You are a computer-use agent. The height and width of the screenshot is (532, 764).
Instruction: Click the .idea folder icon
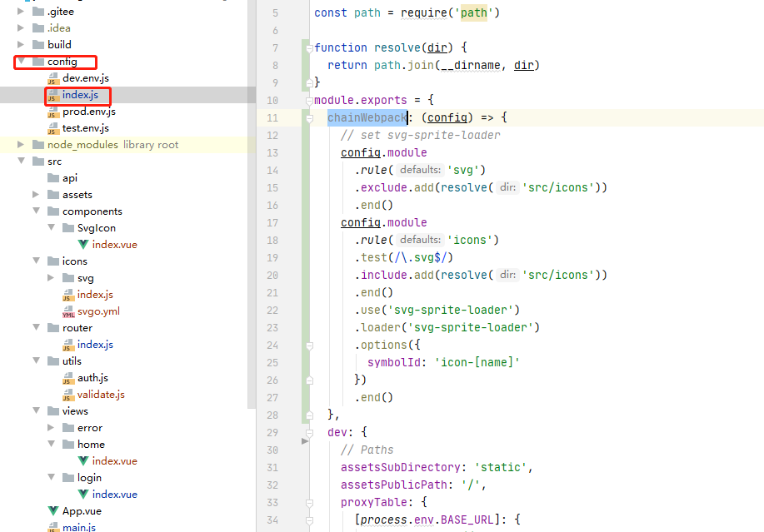point(38,27)
